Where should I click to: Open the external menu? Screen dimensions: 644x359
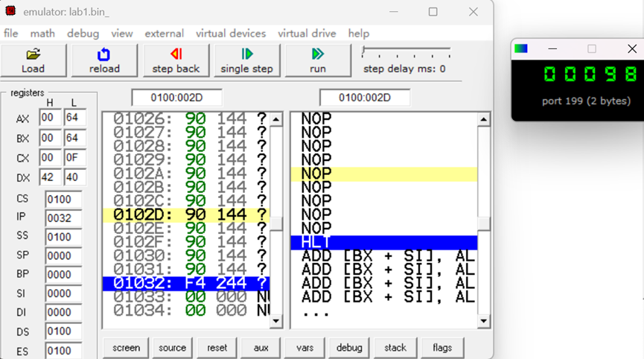click(165, 34)
